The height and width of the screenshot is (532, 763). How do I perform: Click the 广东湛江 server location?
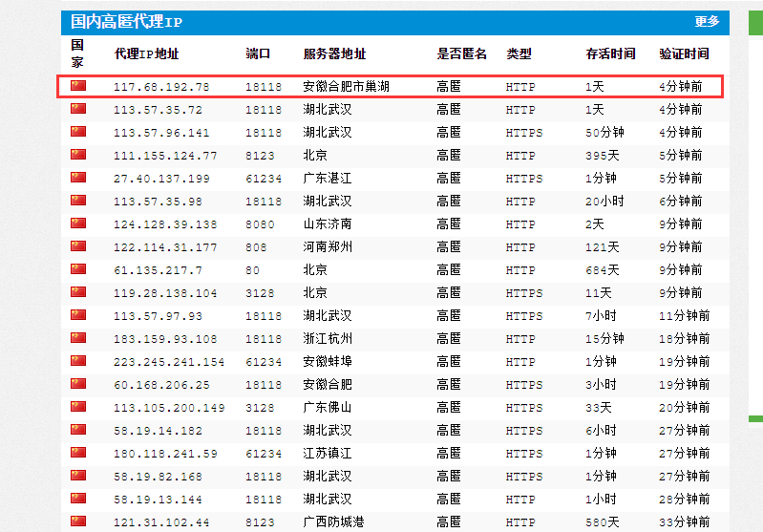point(327,179)
